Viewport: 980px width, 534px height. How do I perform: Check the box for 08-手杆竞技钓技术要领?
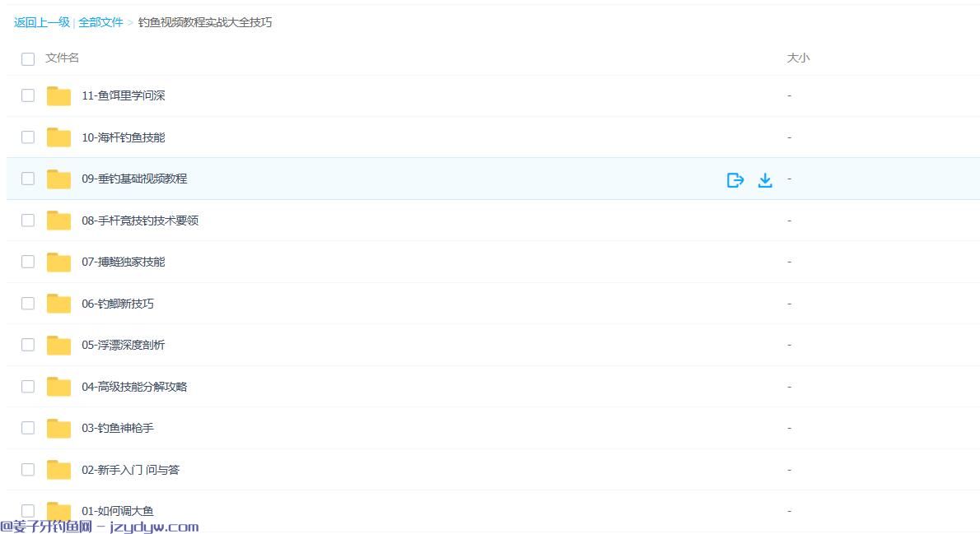27,220
